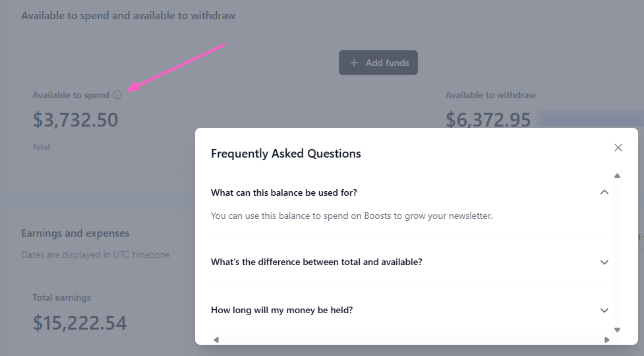Click the $6,372.95 available to withdraw amount
This screenshot has width=644, height=356.
[488, 119]
